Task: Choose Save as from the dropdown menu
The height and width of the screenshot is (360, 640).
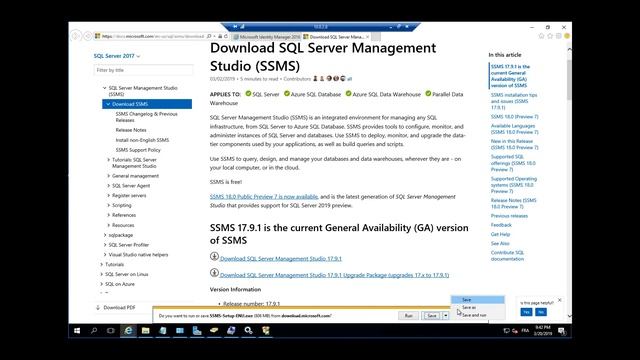Action: click(x=478, y=307)
